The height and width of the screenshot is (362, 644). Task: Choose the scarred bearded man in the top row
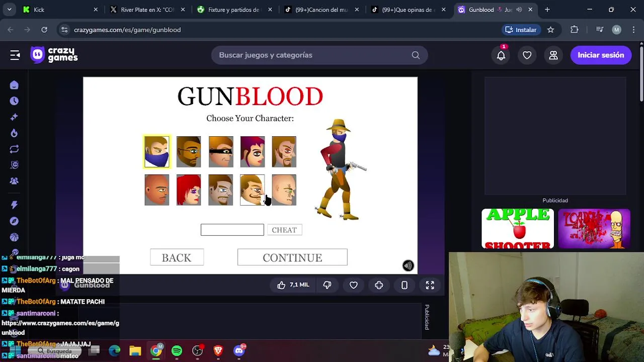(284, 152)
